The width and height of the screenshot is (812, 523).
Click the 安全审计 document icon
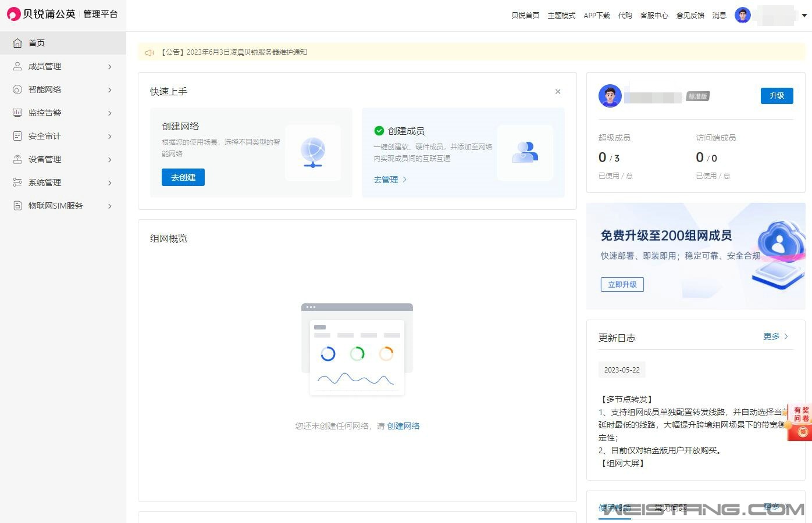click(x=17, y=136)
